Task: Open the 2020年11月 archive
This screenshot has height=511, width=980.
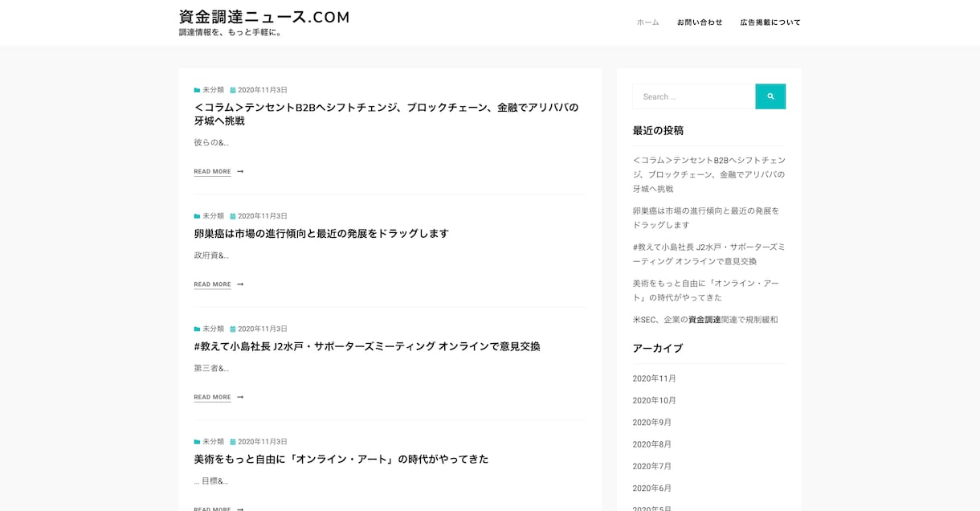Action: pos(654,378)
